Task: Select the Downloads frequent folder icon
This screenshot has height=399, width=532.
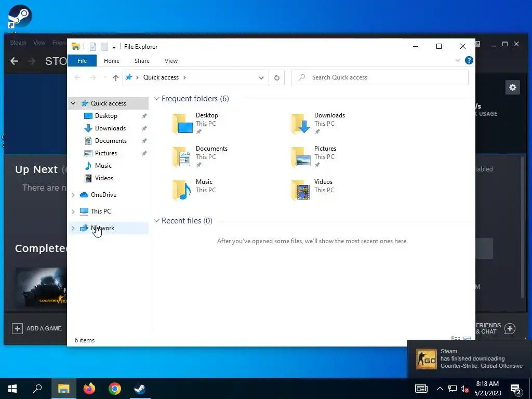Action: point(301,124)
